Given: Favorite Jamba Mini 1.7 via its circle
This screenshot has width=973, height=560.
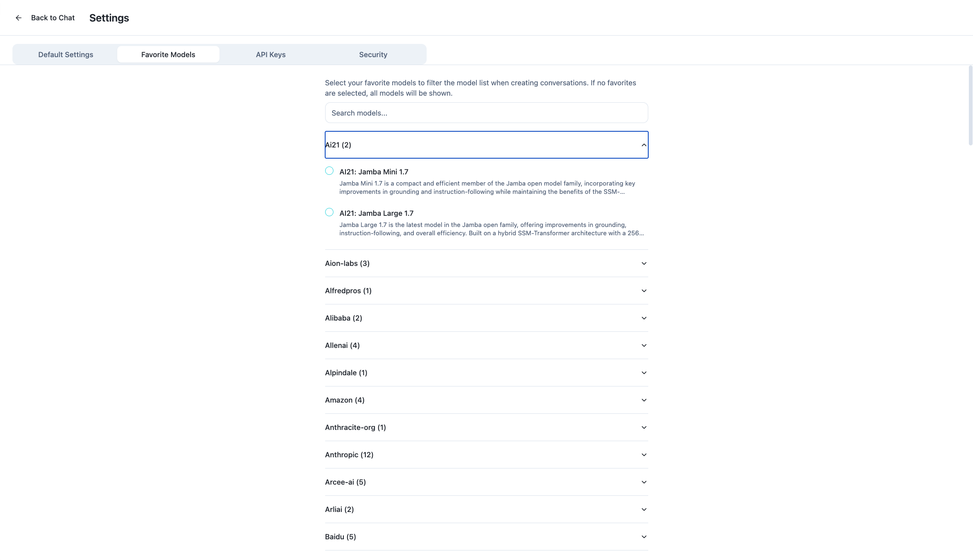Looking at the screenshot, I should 330,171.
